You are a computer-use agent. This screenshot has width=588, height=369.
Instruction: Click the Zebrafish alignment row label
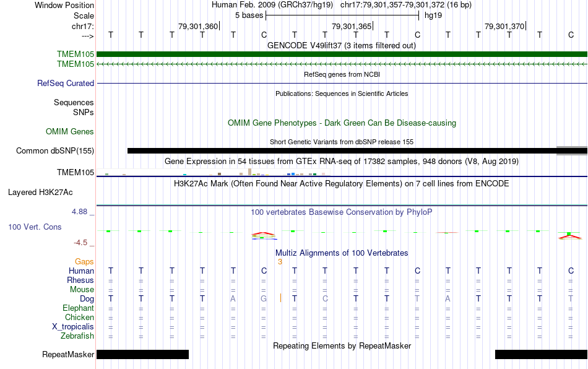coord(77,336)
